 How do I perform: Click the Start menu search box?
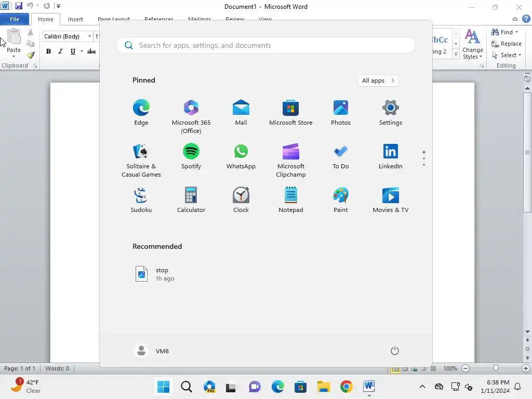[265, 46]
